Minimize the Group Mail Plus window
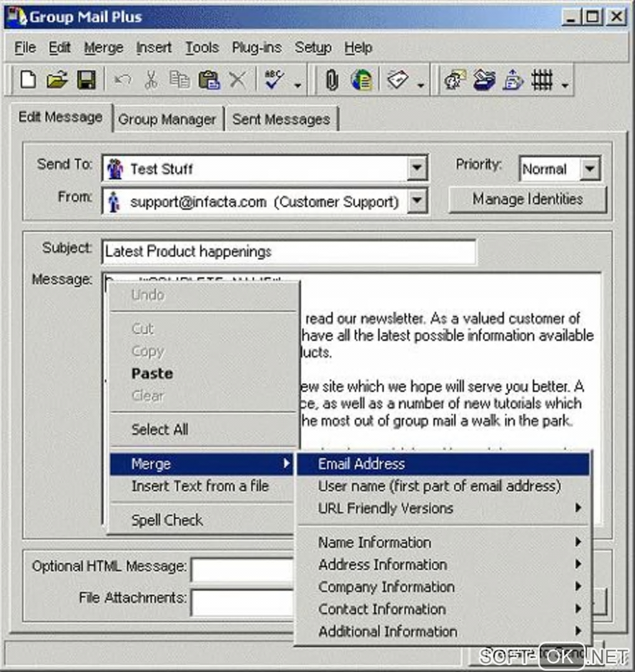635x672 pixels. tap(571, 17)
